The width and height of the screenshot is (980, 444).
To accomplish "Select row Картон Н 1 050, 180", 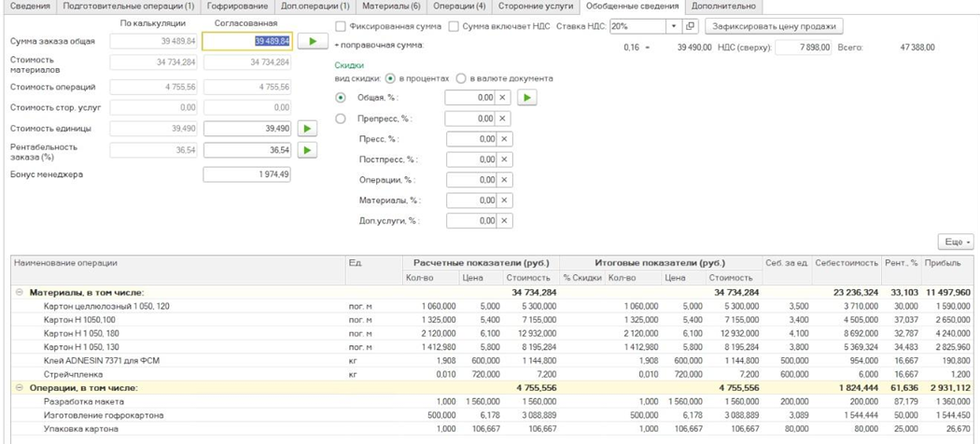I will pyautogui.click(x=490, y=334).
